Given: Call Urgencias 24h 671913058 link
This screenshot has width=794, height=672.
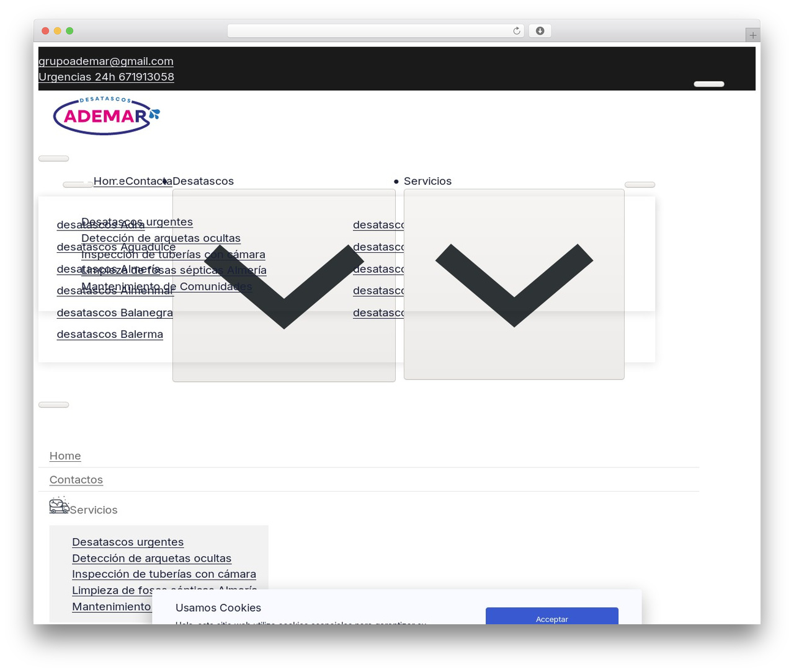Looking at the screenshot, I should click(106, 77).
